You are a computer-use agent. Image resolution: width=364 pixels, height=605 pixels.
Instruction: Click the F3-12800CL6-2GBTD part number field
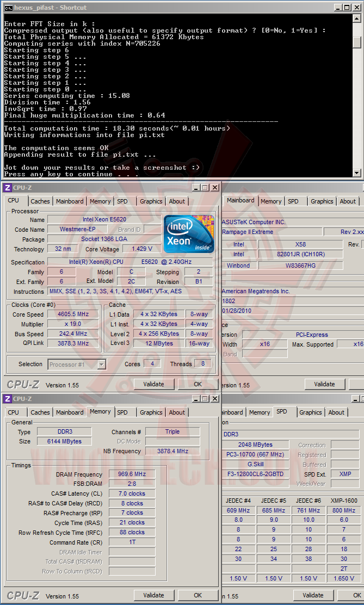pyautogui.click(x=256, y=474)
